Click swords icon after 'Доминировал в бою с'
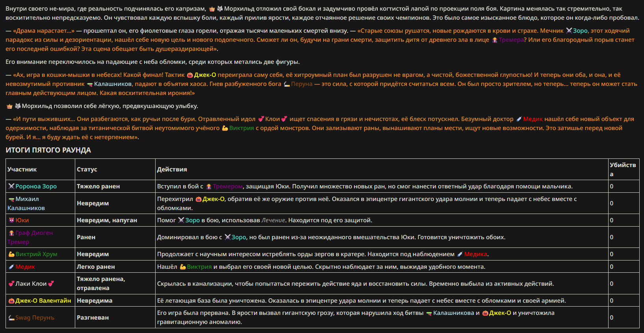644x333 pixels. point(227,237)
